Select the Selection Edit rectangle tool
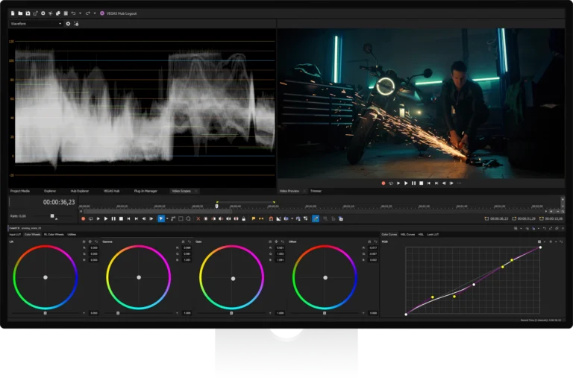 181,218
